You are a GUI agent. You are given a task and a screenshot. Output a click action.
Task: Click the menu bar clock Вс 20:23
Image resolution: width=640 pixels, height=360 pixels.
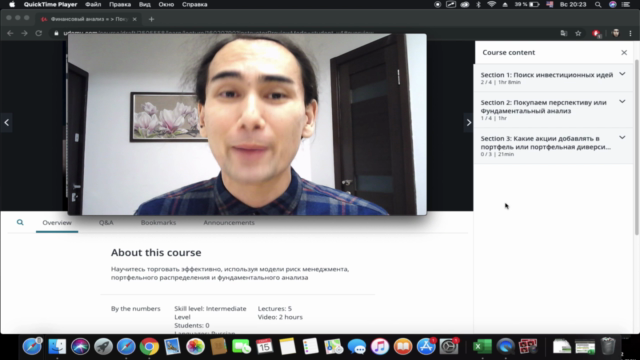point(573,4)
